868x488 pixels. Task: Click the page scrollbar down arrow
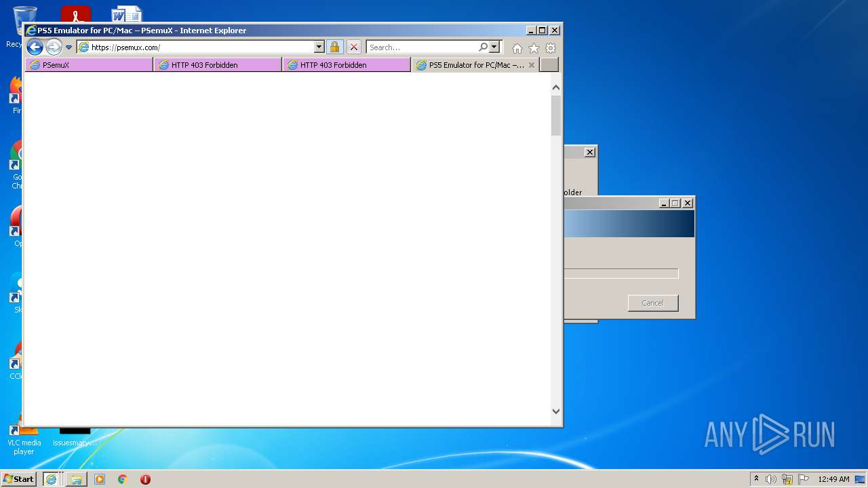[x=556, y=411]
